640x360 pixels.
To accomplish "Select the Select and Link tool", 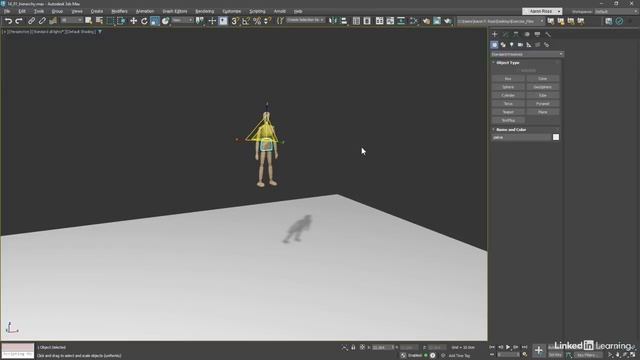I will point(31,21).
